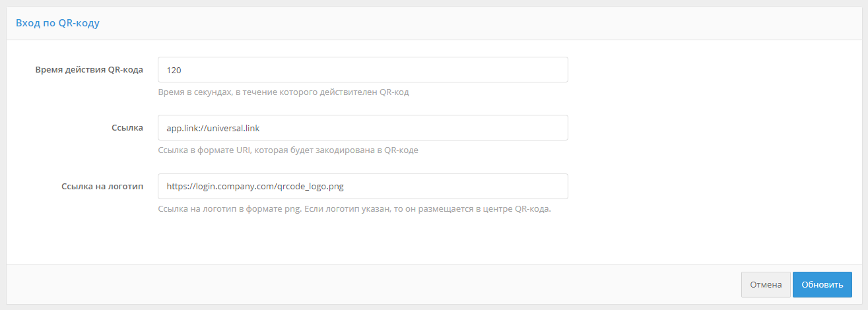Focus the Ссылка URI input field
Viewport: 868px width, 310px height.
tap(363, 128)
